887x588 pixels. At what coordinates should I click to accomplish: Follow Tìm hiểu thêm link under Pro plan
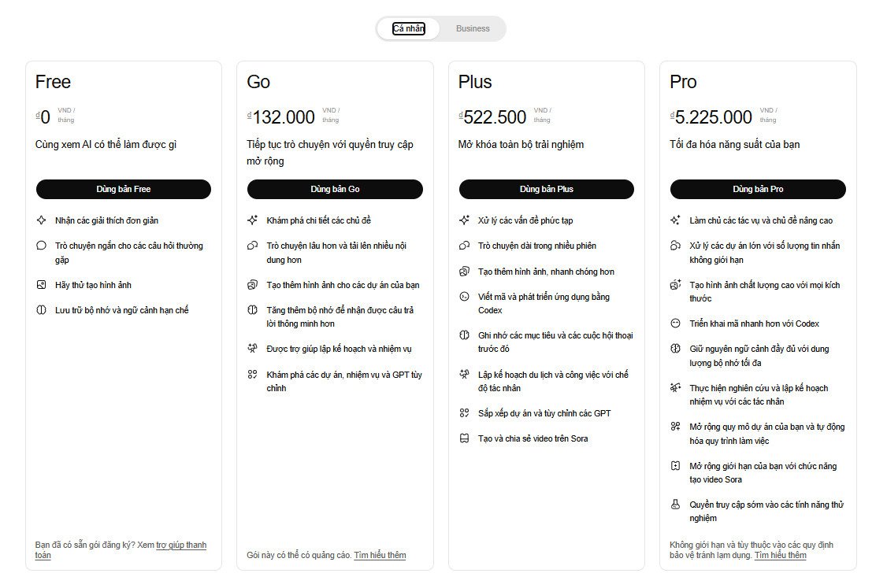(780, 555)
